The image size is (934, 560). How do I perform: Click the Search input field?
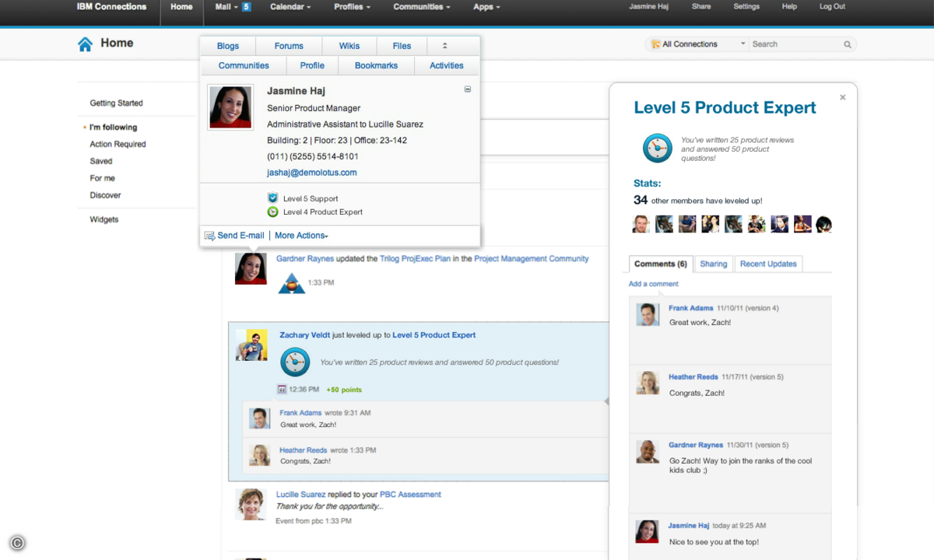click(796, 44)
